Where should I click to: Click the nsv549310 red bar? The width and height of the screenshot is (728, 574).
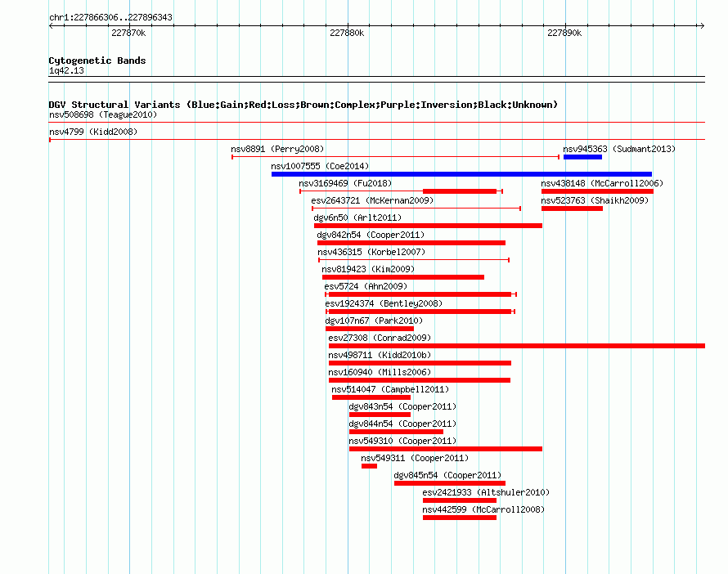(x=446, y=449)
